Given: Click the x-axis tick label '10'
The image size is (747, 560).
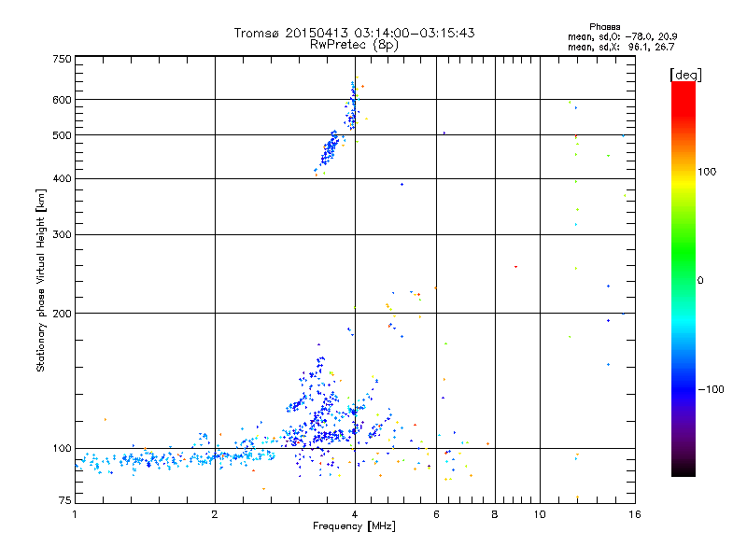Looking at the screenshot, I should 540,514.
